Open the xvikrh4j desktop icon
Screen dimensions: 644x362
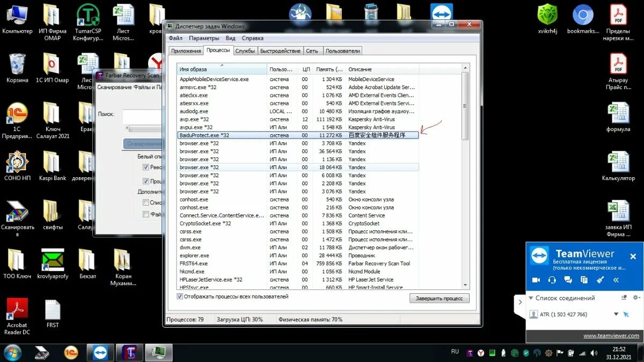coord(548,19)
